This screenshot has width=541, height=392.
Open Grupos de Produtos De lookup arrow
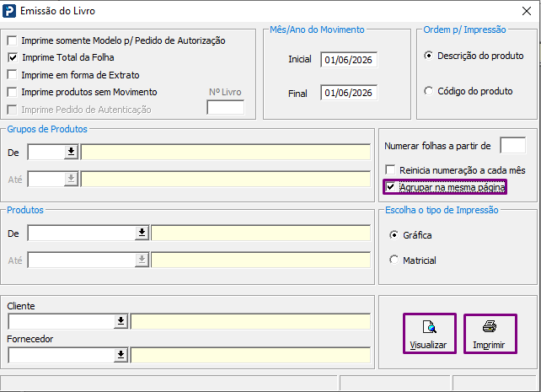(71, 152)
